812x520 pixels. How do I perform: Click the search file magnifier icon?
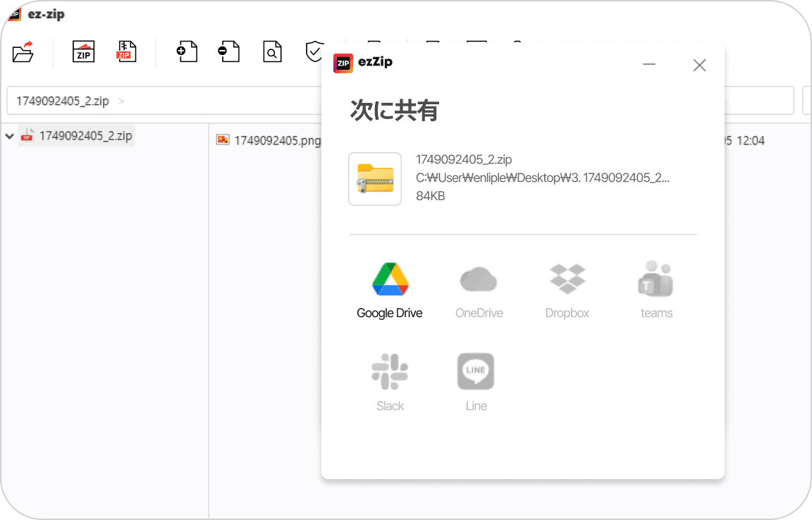272,52
